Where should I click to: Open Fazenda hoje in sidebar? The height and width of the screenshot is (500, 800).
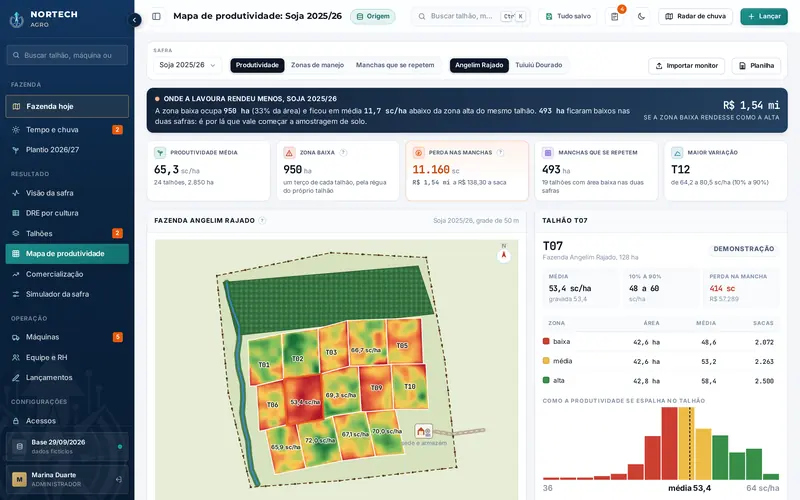pos(67,106)
